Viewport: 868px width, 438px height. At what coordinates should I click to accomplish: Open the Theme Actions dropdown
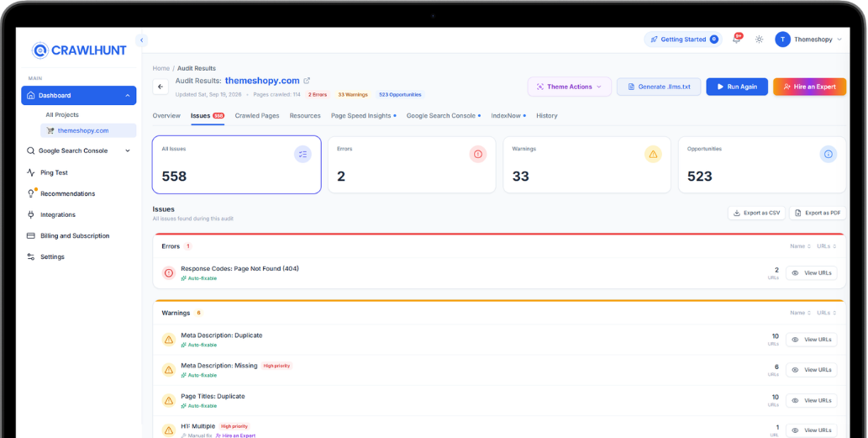pos(569,87)
